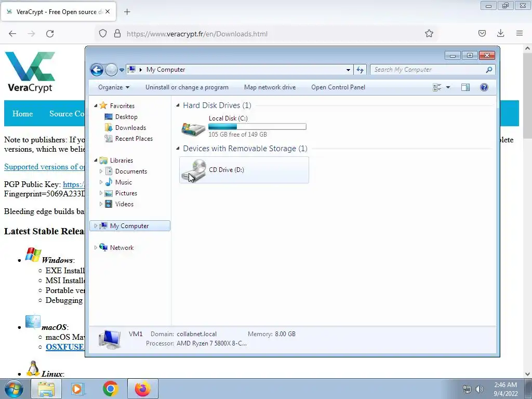Click the Save to Pocket icon
The width and height of the screenshot is (532, 399).
tap(482, 33)
